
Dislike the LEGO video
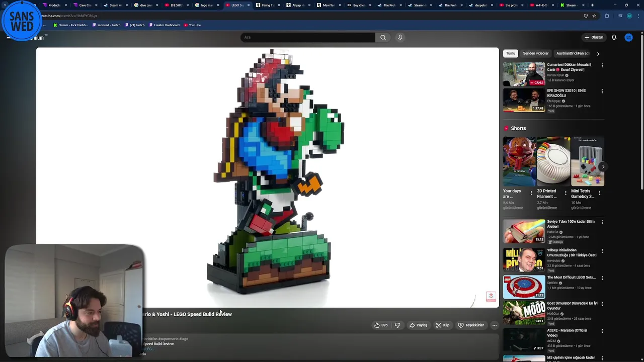pyautogui.click(x=397, y=325)
